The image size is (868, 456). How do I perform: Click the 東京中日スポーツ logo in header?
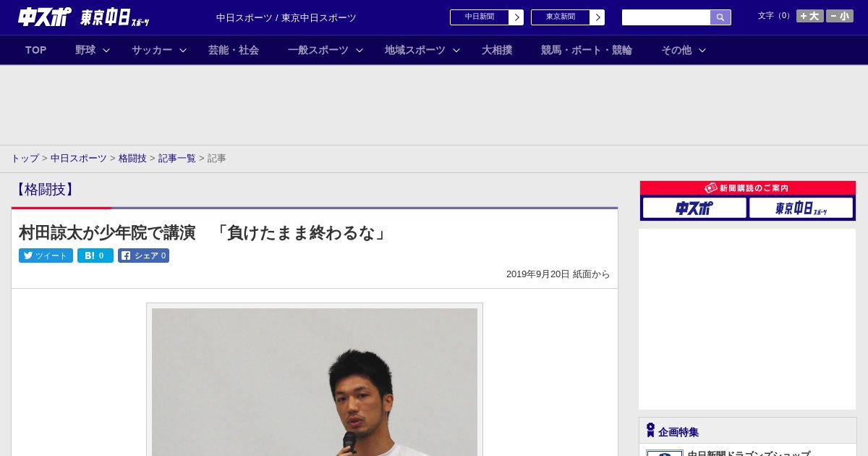point(114,18)
